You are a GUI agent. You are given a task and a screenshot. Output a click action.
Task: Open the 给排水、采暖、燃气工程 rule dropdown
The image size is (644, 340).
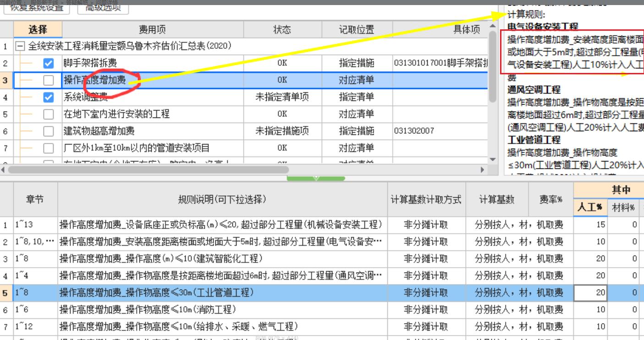point(222,327)
